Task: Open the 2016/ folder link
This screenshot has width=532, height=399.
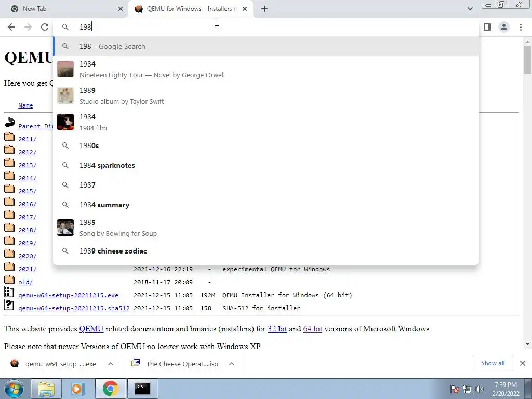Action: (x=28, y=204)
